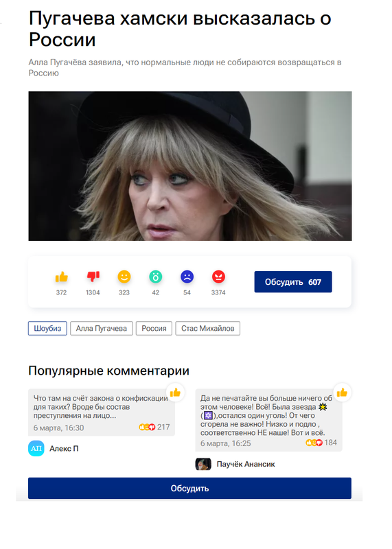Click the wide Обсудить button below comments
The height and width of the screenshot is (549, 392).
pyautogui.click(x=189, y=488)
